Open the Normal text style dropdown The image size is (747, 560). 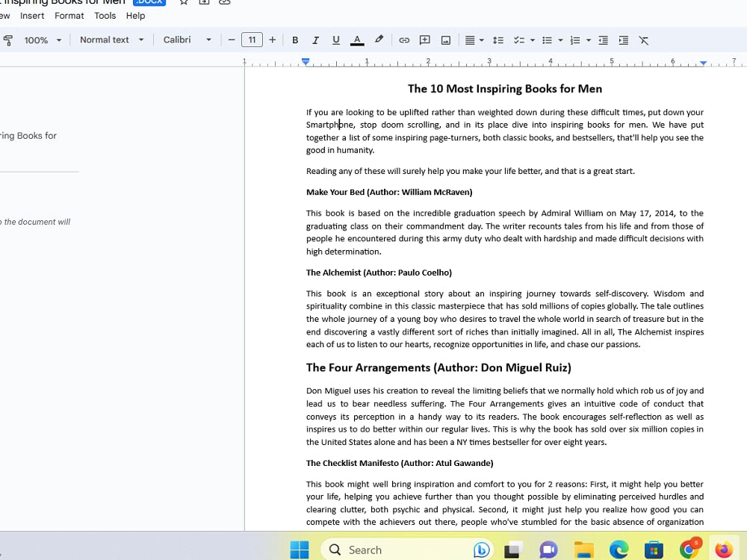[x=111, y=40]
